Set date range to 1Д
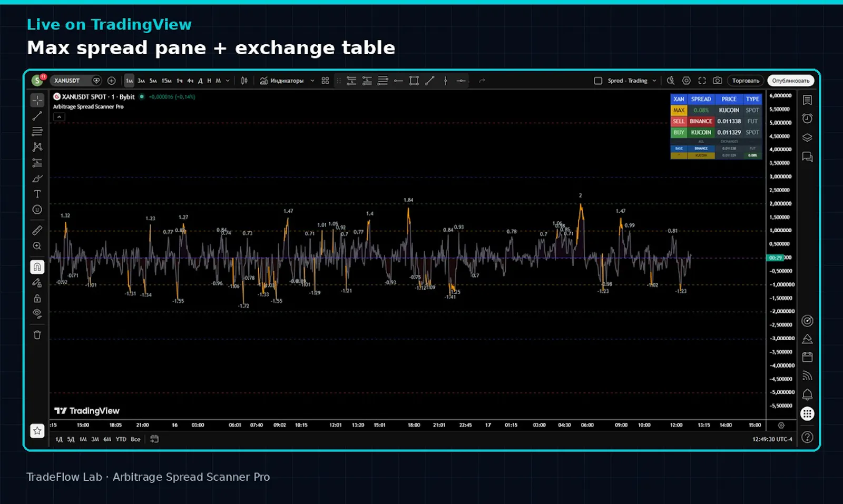Screen dimensions: 843x504 pos(59,439)
